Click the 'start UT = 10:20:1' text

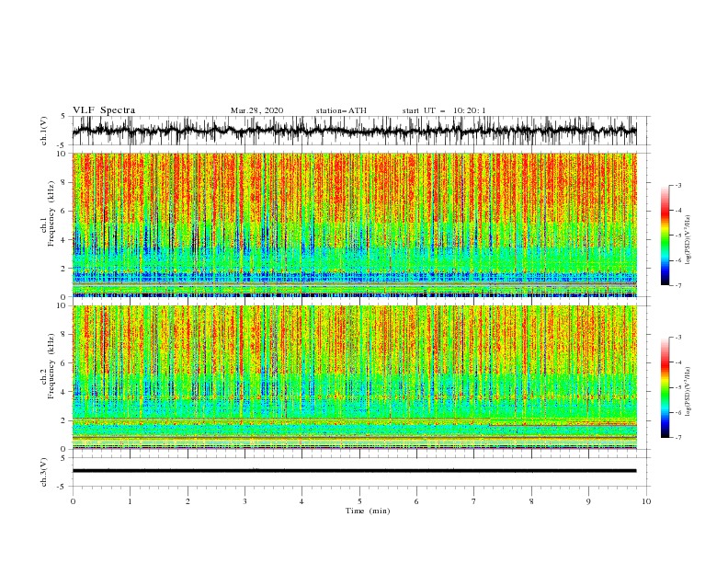point(444,110)
